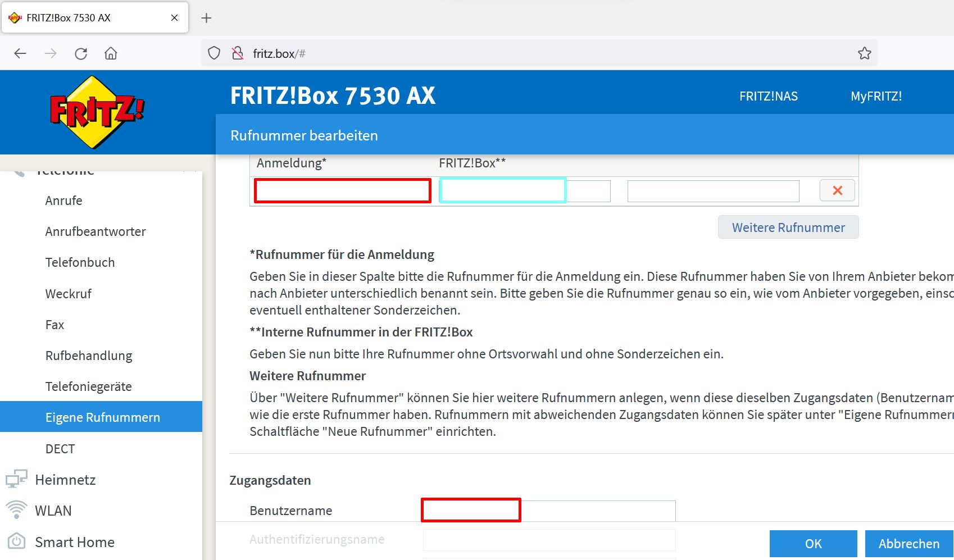Click the back navigation arrow
The width and height of the screenshot is (954, 560).
[x=20, y=53]
